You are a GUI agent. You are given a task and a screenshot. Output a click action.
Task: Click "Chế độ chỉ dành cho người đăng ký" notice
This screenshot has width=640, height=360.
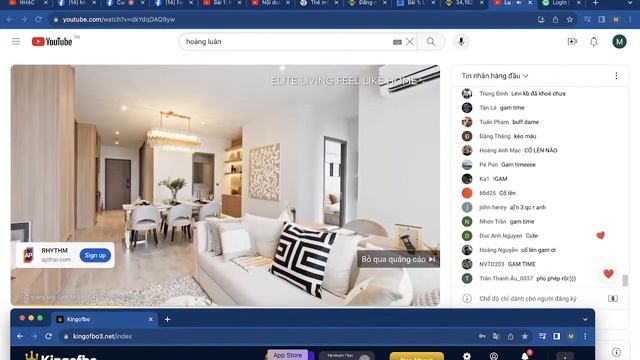point(528,299)
